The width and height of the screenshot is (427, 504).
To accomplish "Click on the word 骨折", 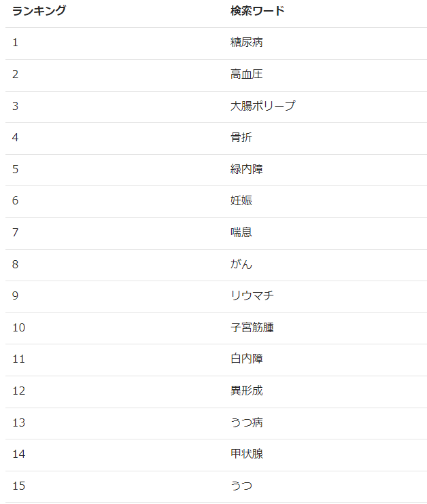I will 241,137.
